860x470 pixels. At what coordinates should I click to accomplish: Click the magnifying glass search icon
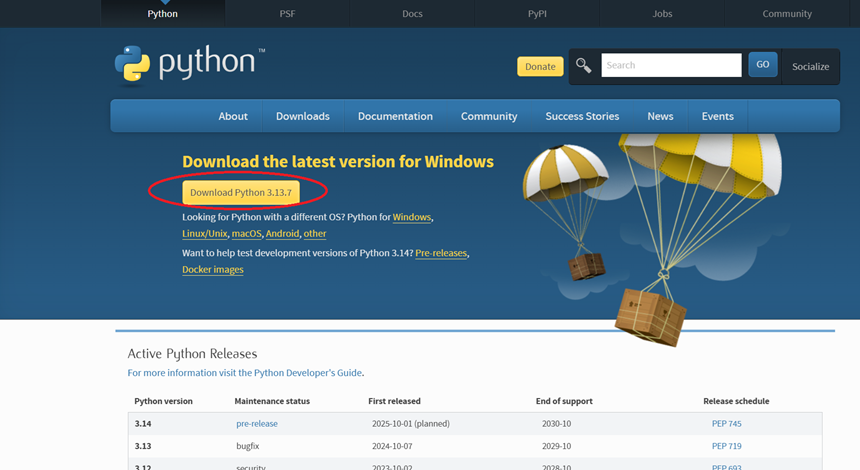pyautogui.click(x=584, y=65)
